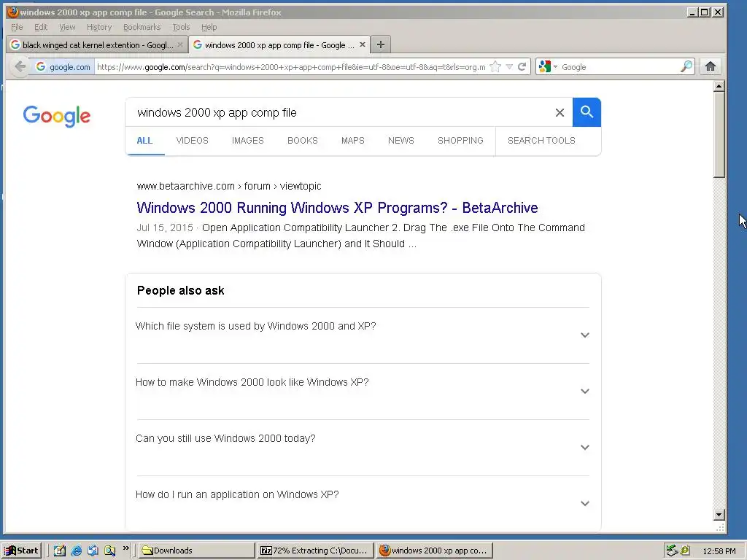This screenshot has width=747, height=560.
Task: Click the Firefox address bar URL
Action: (x=291, y=67)
